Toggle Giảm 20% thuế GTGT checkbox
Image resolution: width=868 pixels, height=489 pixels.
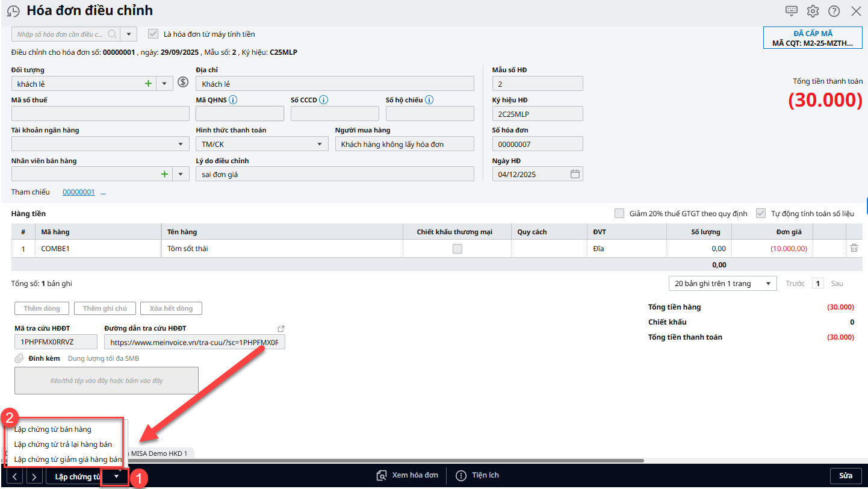pyautogui.click(x=619, y=214)
